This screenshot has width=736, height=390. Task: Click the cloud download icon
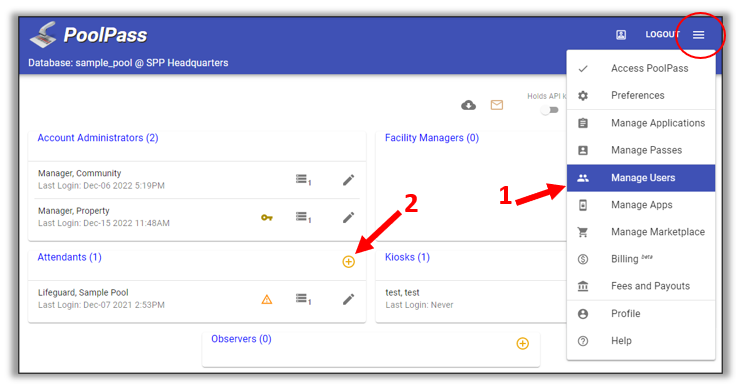(x=468, y=105)
